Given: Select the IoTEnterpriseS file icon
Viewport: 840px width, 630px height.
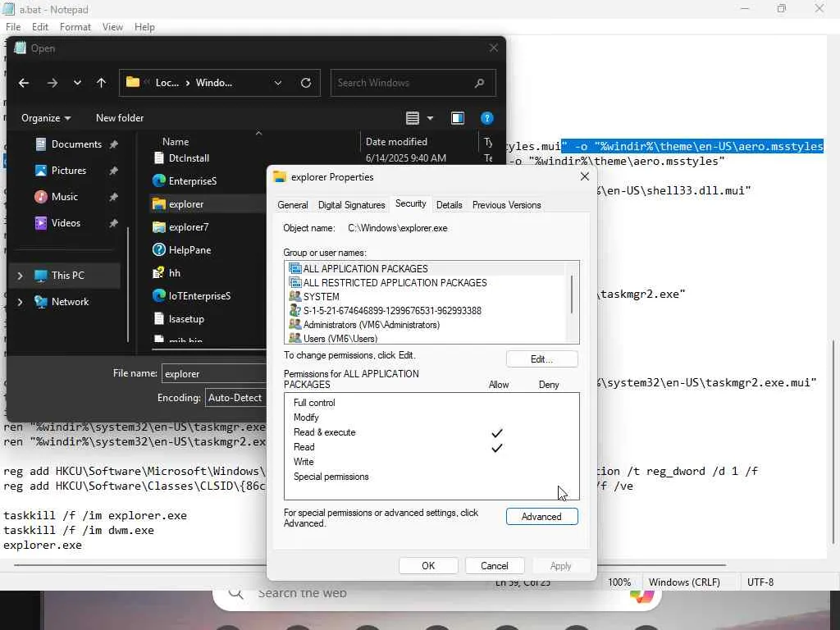Looking at the screenshot, I should [x=158, y=295].
